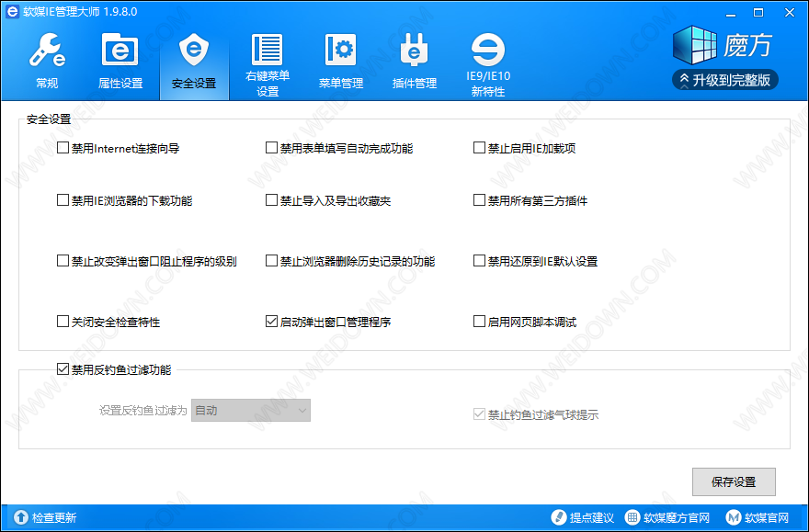The height and width of the screenshot is (532, 809).
Task: Click the 软媒官网 M icon
Action: pos(734,517)
